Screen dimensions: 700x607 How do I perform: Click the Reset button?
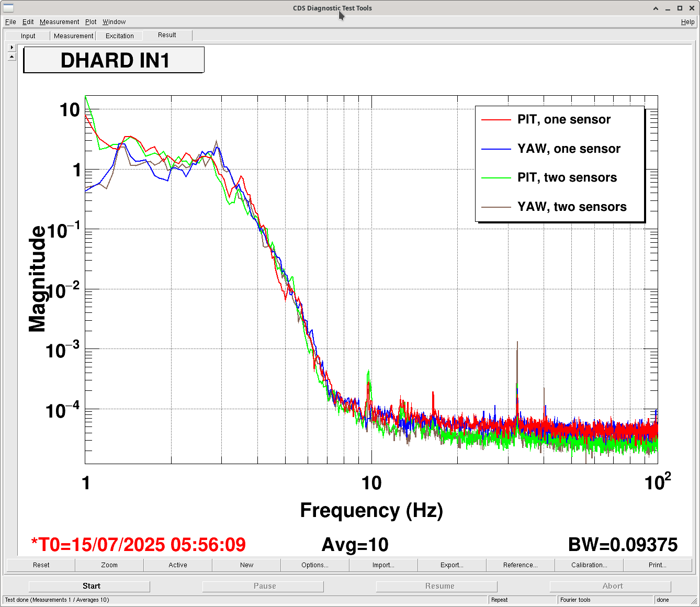tap(41, 565)
